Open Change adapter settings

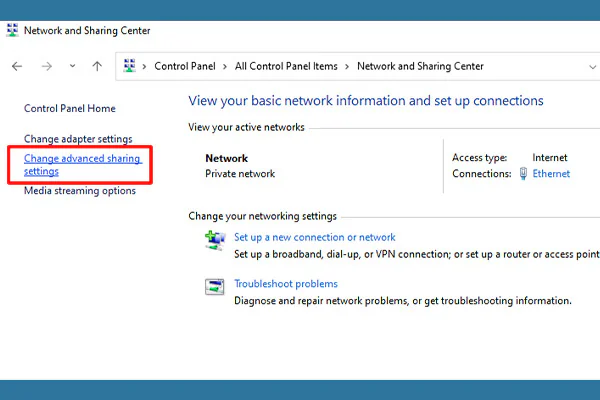78,139
